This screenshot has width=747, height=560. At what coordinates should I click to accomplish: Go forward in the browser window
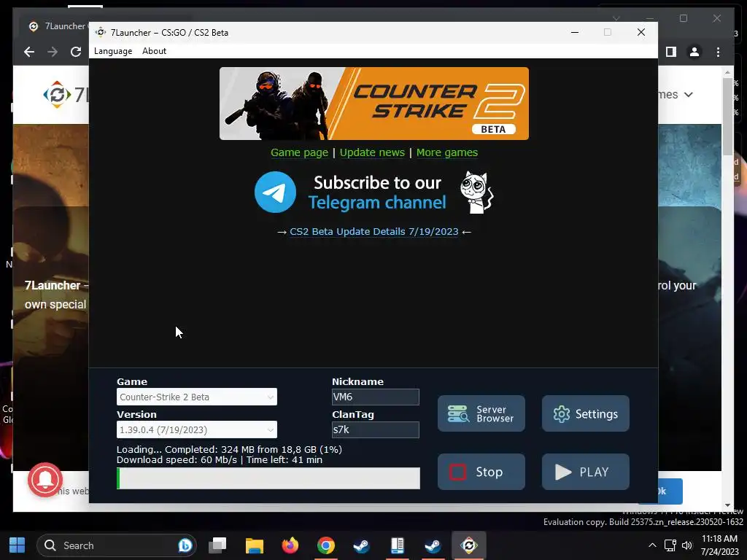(x=53, y=52)
